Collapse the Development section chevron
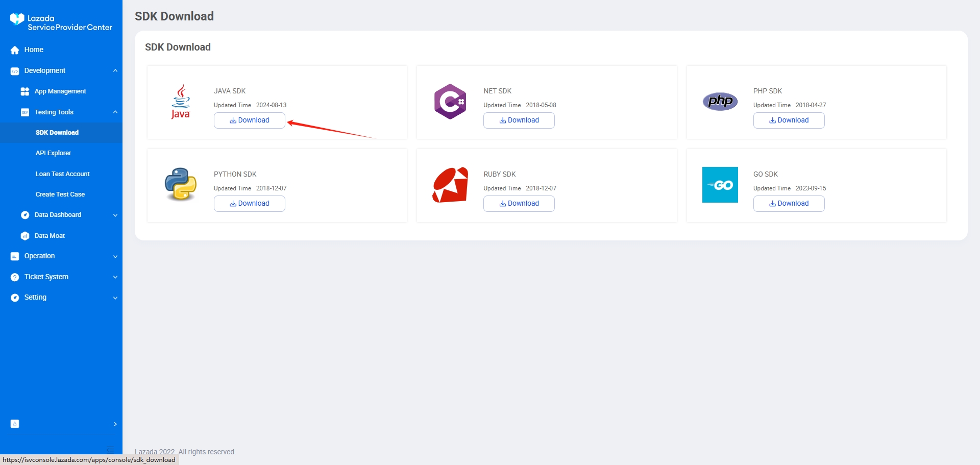The image size is (980, 465). (115, 71)
